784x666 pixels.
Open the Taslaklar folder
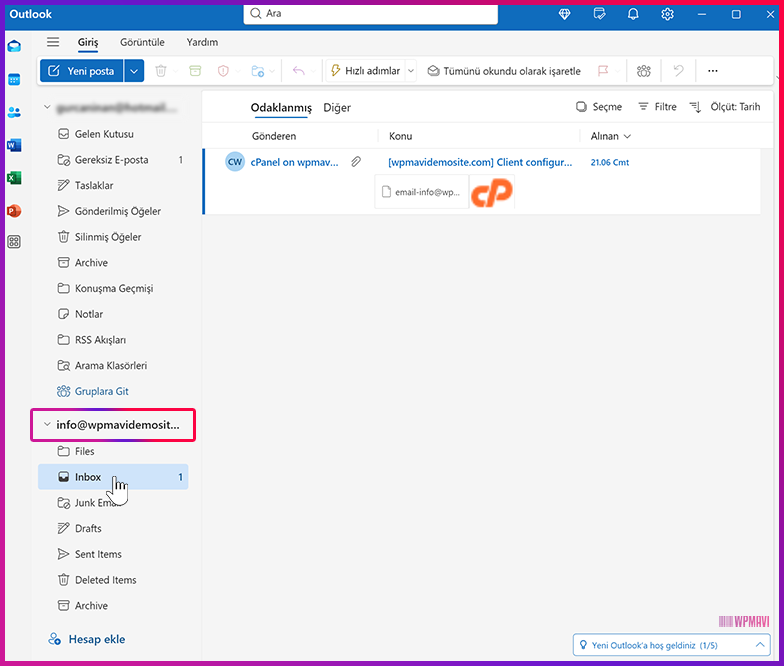113,186
